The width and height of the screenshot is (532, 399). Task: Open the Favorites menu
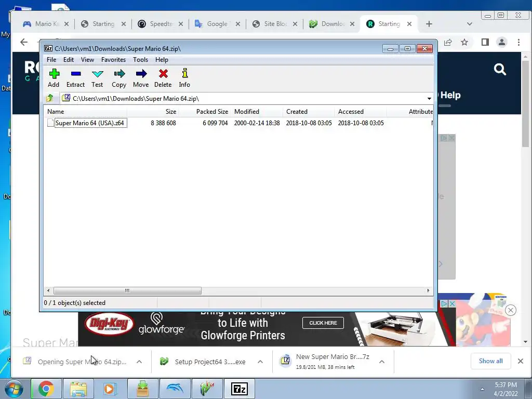113,60
